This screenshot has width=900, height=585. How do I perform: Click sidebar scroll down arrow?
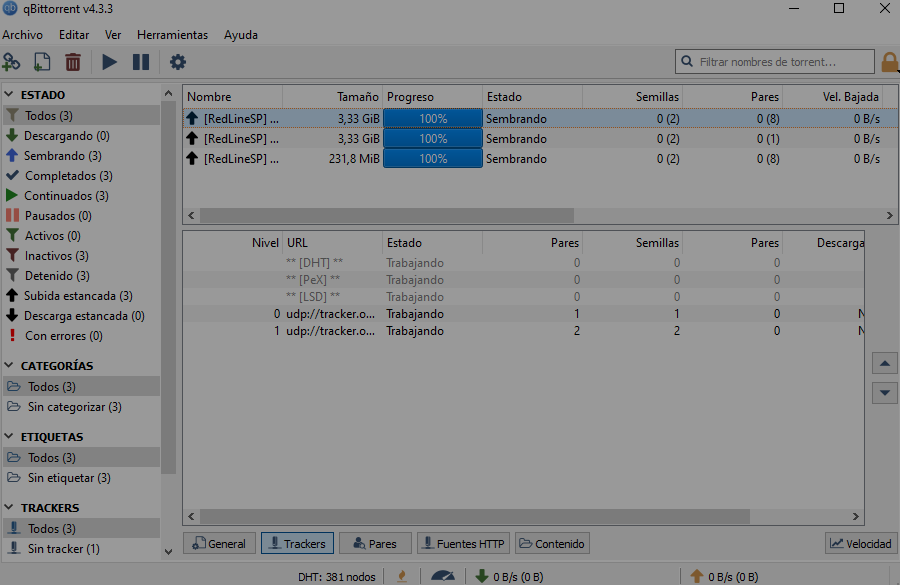point(168,552)
